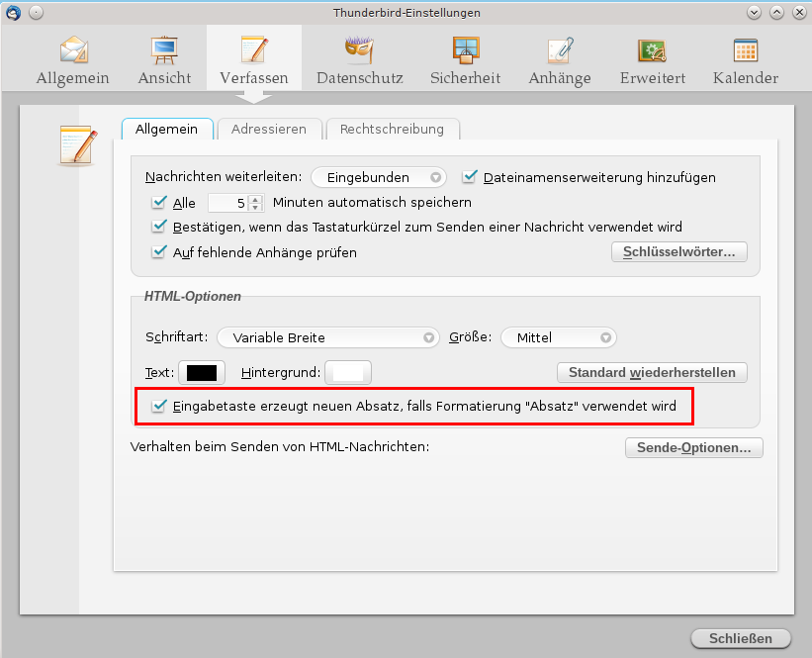Click the Größe label

[x=470, y=337]
